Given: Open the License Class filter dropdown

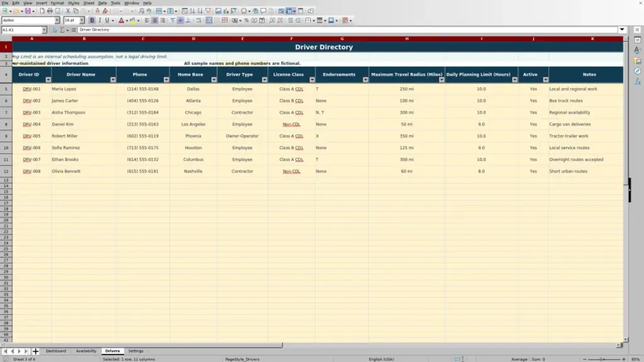Looking at the screenshot, I should click(x=312, y=80).
